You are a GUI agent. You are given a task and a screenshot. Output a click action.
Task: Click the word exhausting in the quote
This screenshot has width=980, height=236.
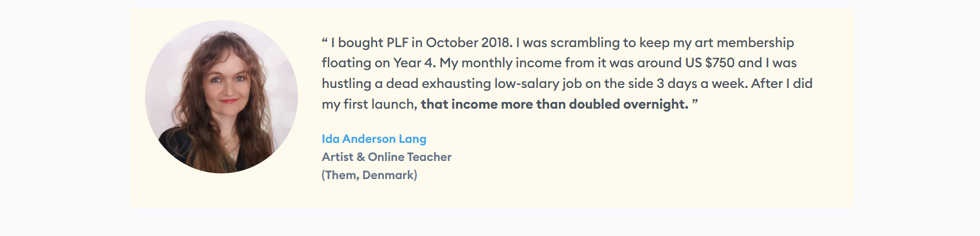pos(456,84)
